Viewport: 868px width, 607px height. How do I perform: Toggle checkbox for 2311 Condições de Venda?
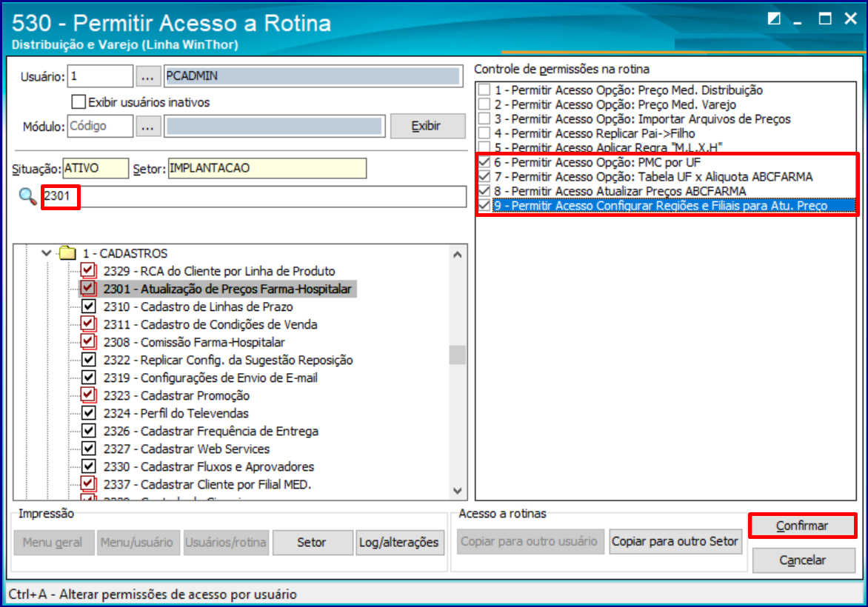point(88,323)
